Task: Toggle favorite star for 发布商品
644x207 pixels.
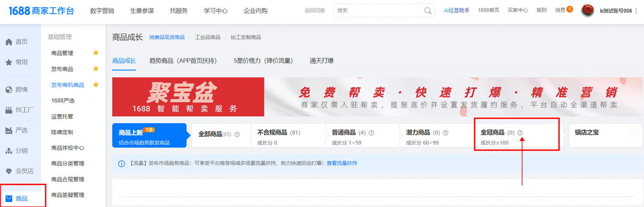Action: [96, 69]
